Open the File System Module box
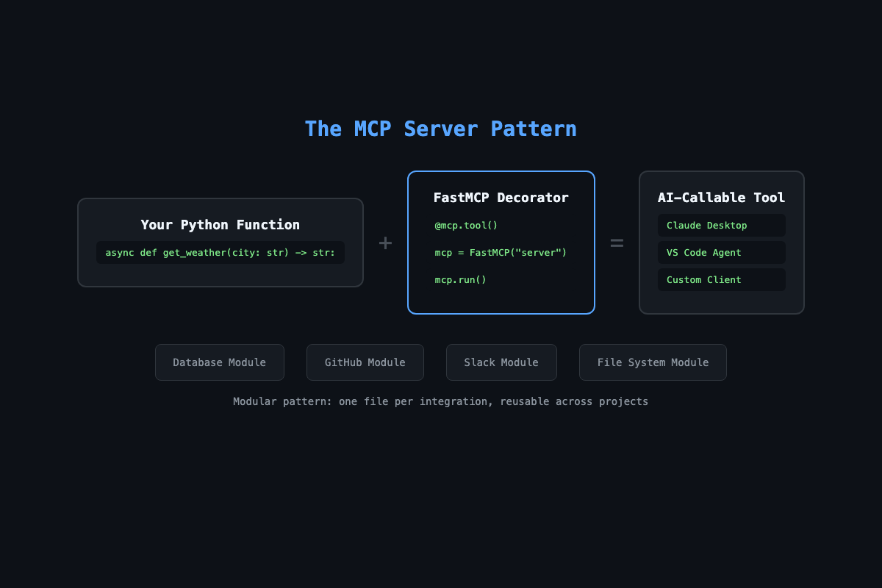882x588 pixels. (653, 362)
